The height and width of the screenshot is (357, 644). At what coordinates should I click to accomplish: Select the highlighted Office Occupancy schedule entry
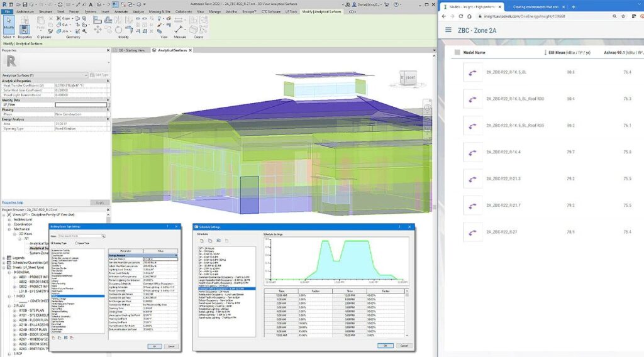click(x=226, y=289)
